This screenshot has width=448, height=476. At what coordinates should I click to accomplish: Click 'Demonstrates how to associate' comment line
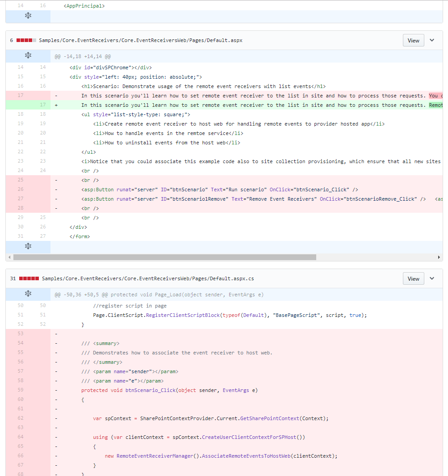176,353
